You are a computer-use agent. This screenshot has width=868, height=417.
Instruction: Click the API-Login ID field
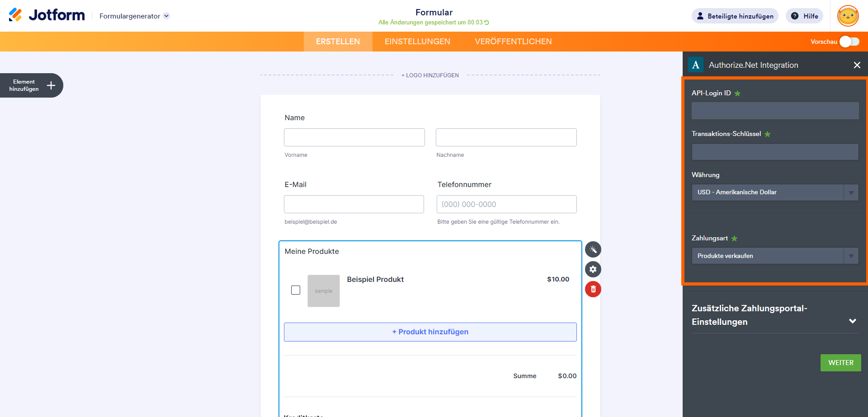(x=775, y=111)
